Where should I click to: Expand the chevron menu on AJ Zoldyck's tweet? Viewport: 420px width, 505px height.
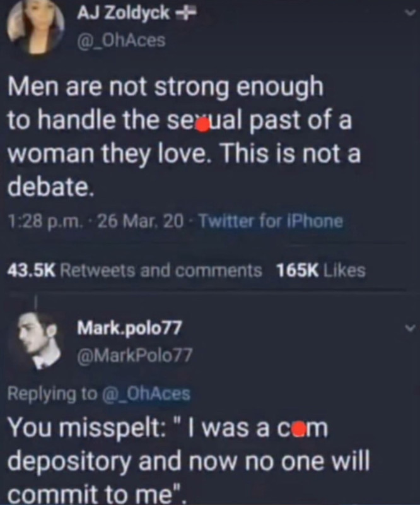[409, 13]
